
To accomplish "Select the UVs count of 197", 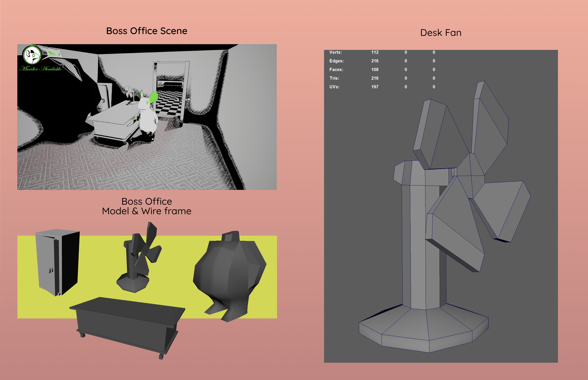I will [x=375, y=87].
